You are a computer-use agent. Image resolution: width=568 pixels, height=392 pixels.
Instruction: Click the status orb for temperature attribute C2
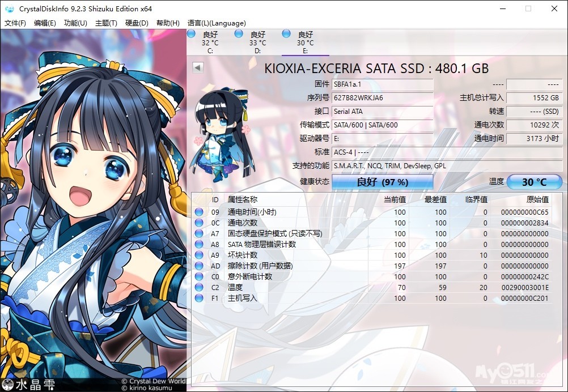coord(199,288)
